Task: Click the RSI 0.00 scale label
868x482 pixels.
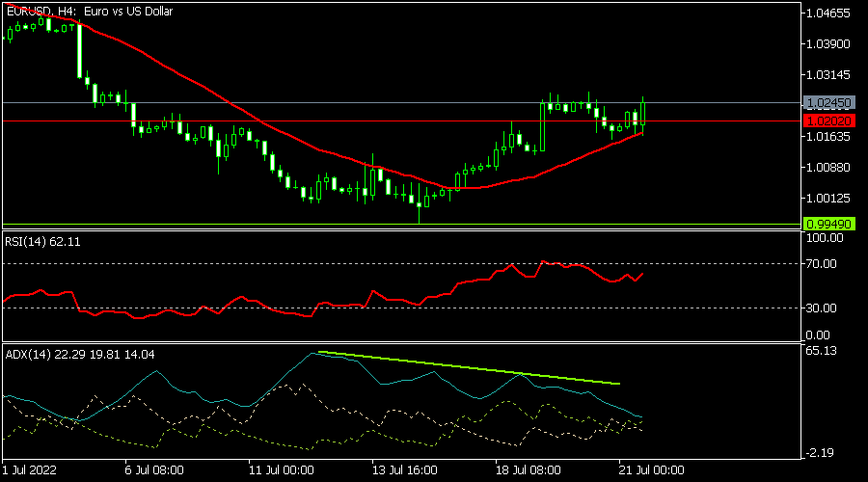Action: tap(818, 335)
